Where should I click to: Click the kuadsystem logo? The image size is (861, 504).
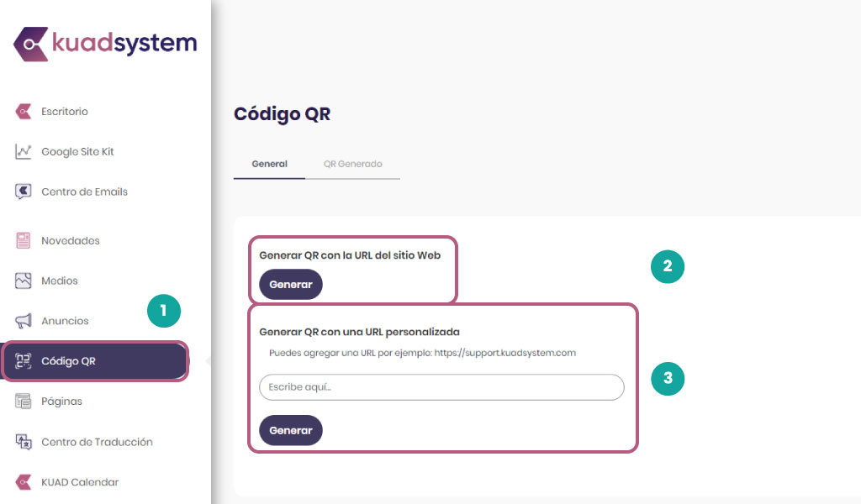click(x=105, y=44)
